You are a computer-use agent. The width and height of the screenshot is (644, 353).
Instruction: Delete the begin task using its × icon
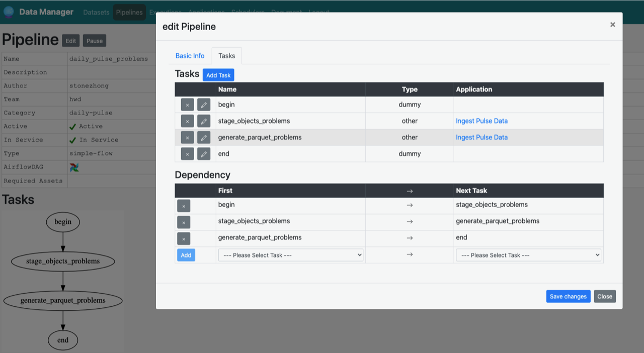[x=187, y=104]
